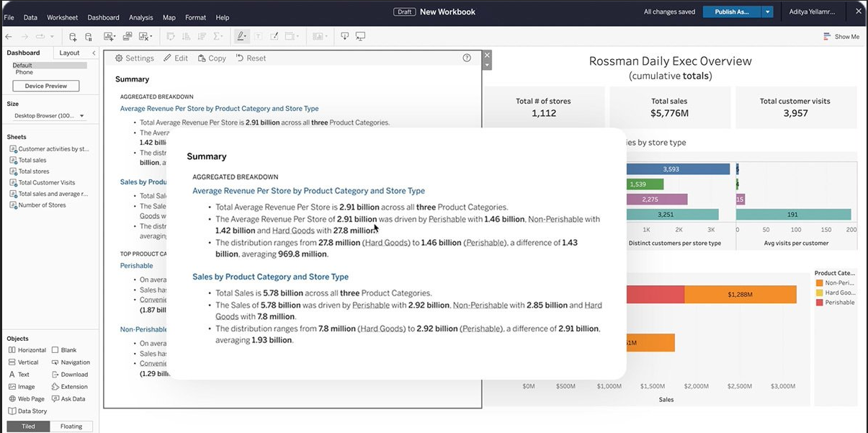Select the Navigation object
The width and height of the screenshot is (868, 433).
pos(71,362)
